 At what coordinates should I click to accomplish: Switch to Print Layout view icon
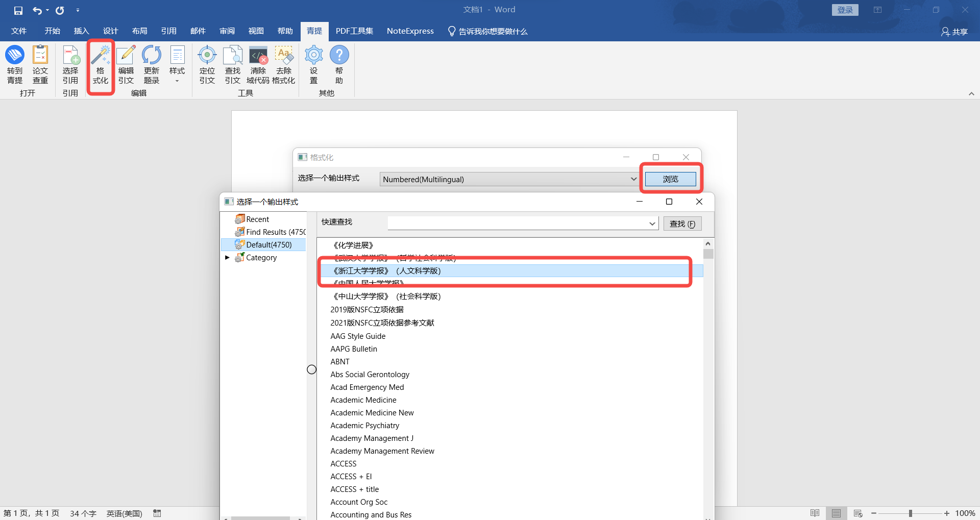836,513
